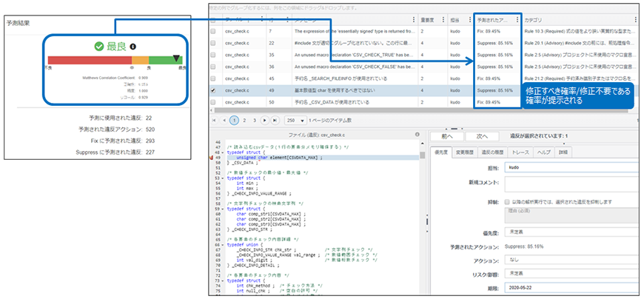644x299 pixels.
Task: Open the 違反の履歴 tab
Action: point(493,152)
